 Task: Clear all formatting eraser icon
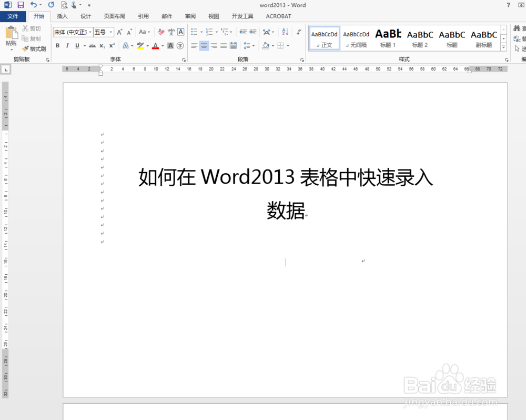(161, 32)
